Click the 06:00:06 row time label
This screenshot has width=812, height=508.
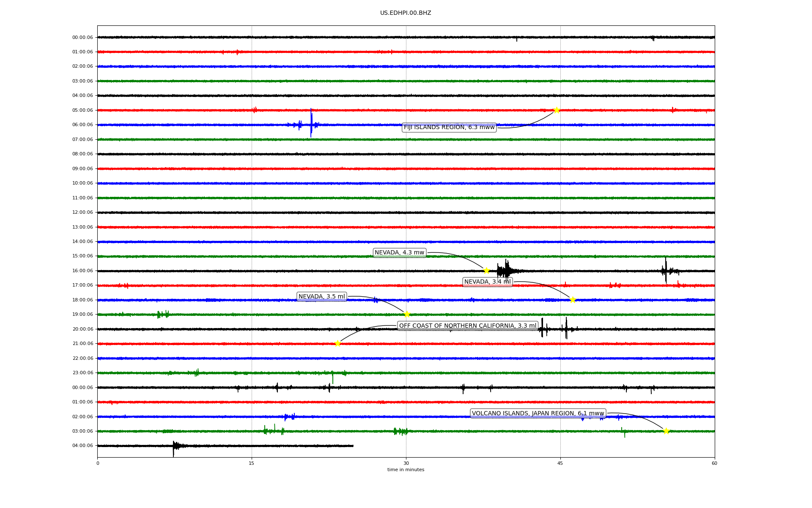(82, 125)
